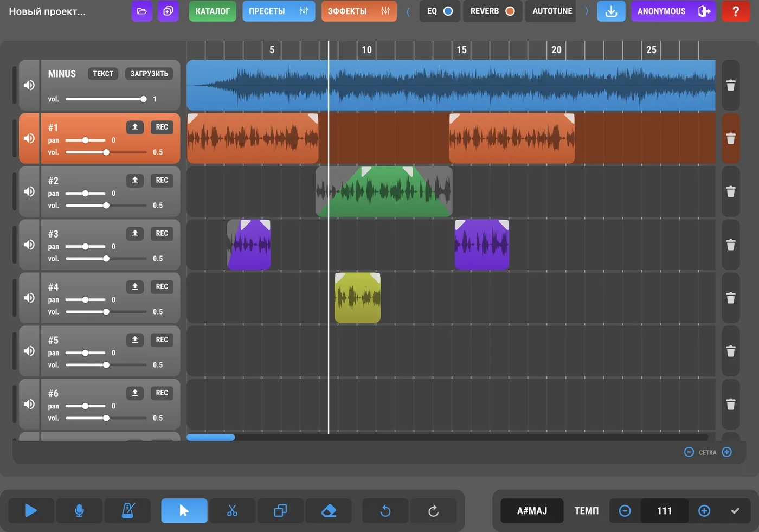Arm recording with REC on track #4
The height and width of the screenshot is (532, 759).
pos(162,286)
